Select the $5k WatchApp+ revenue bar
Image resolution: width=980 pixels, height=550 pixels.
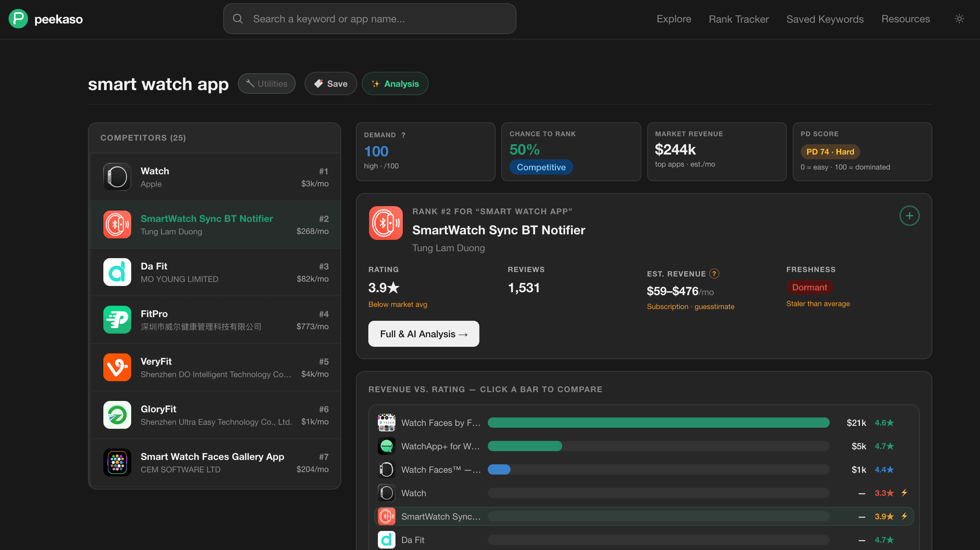(524, 446)
